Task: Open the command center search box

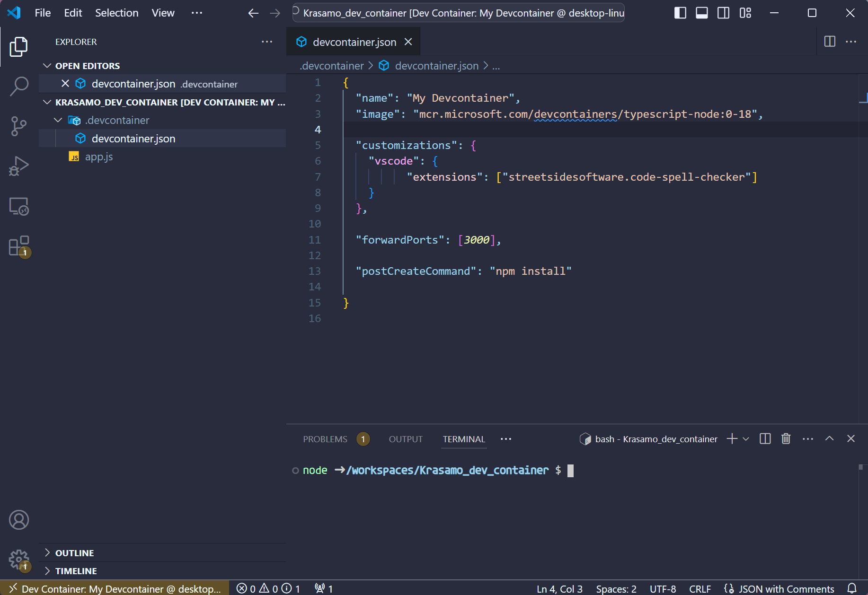Action: [x=459, y=13]
